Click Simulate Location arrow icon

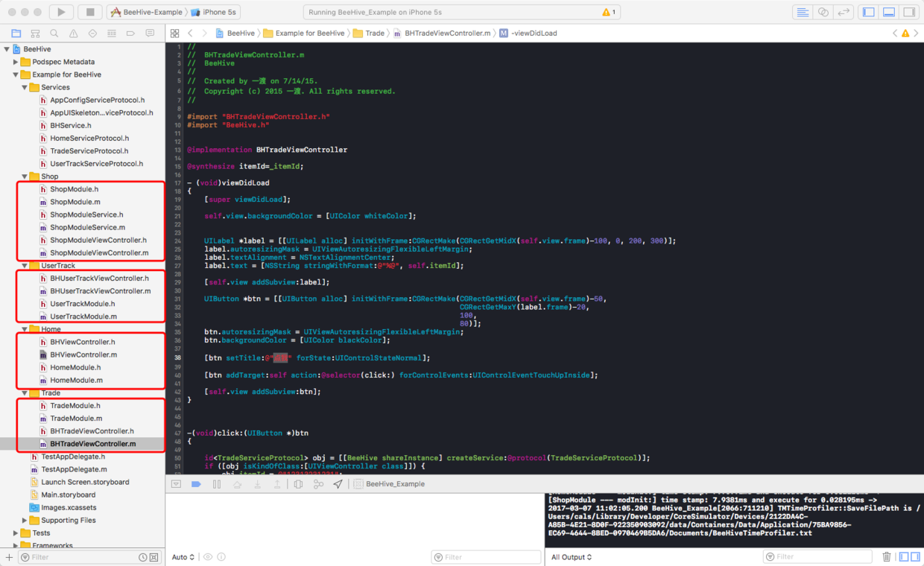(338, 484)
